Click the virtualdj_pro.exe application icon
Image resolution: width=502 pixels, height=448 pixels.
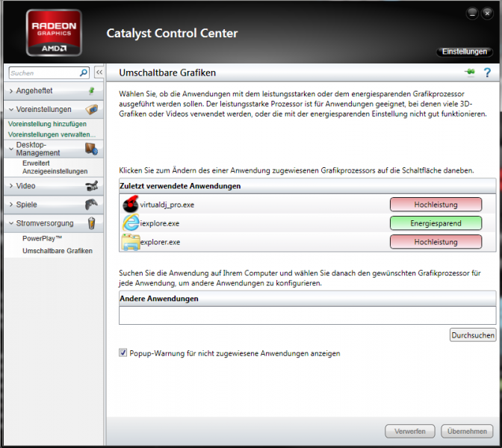131,204
